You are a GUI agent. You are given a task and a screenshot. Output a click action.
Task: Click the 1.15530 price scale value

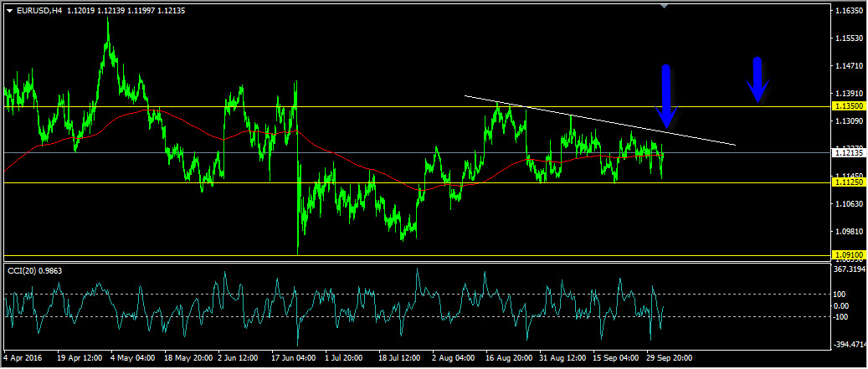coord(850,38)
